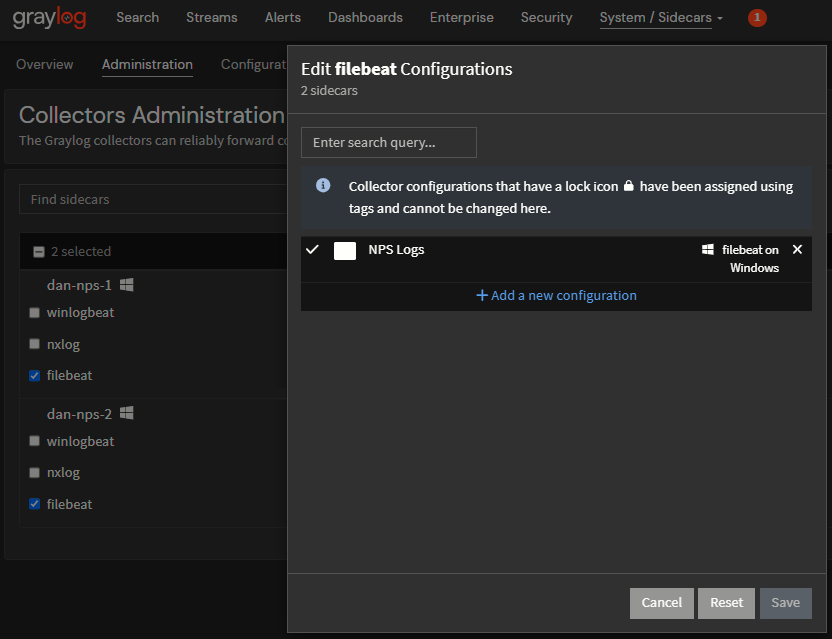Click the Windows icon beside dan-nps-2
Viewport: 832px width, 639px height.
127,413
